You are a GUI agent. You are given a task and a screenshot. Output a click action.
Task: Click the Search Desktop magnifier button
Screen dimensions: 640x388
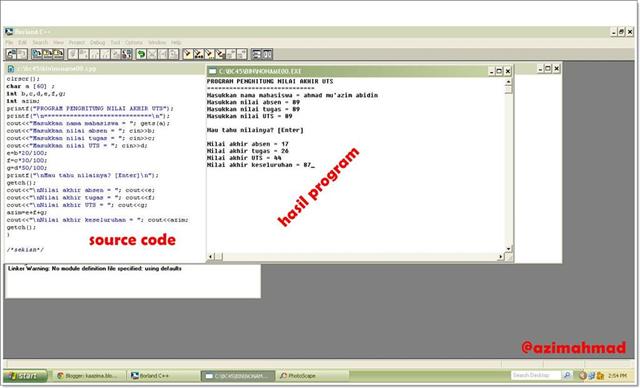pyautogui.click(x=567, y=375)
